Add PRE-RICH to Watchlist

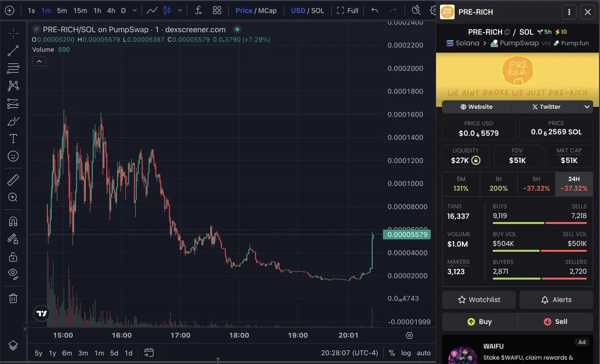pos(479,299)
